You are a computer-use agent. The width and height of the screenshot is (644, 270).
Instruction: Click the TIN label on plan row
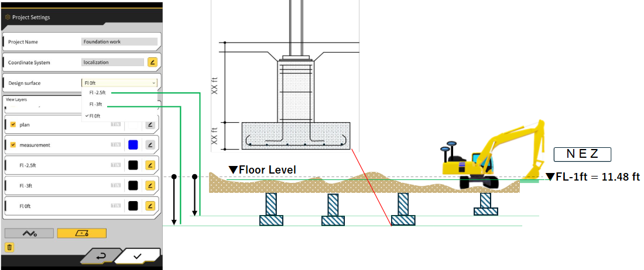pyautogui.click(x=116, y=124)
